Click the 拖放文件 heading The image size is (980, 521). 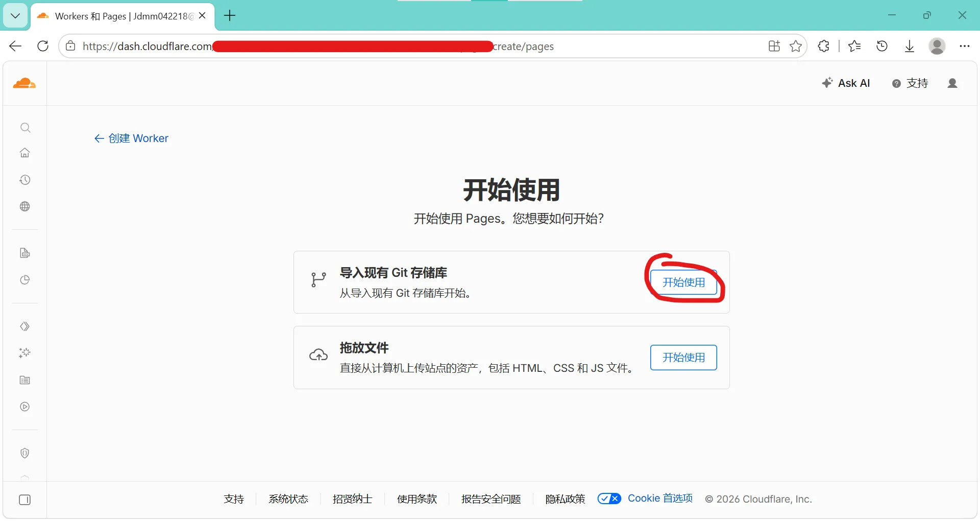tap(364, 348)
